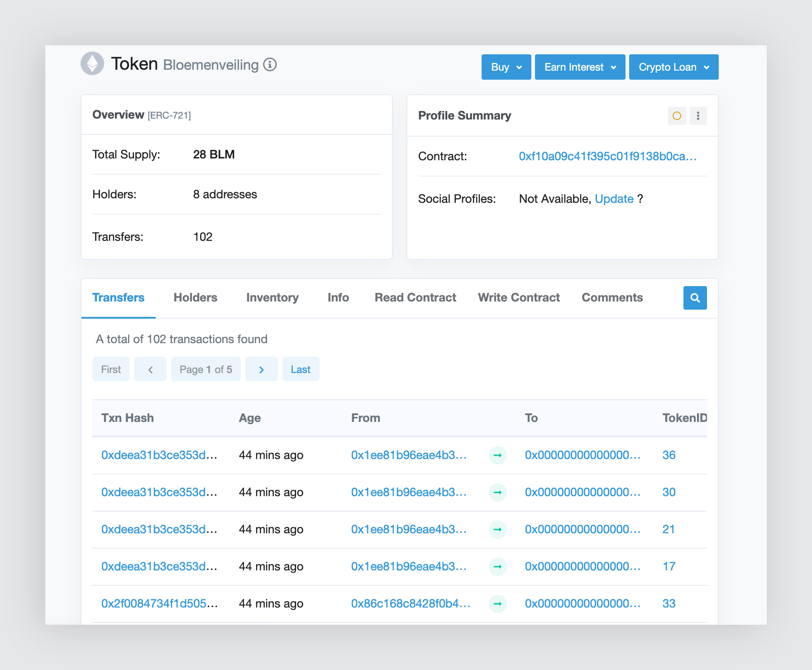Go to previous page with left chevron

150,369
